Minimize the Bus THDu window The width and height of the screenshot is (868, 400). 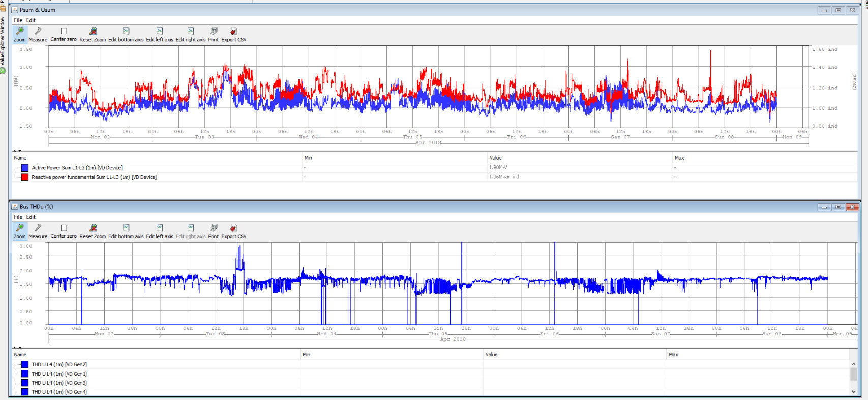click(824, 207)
